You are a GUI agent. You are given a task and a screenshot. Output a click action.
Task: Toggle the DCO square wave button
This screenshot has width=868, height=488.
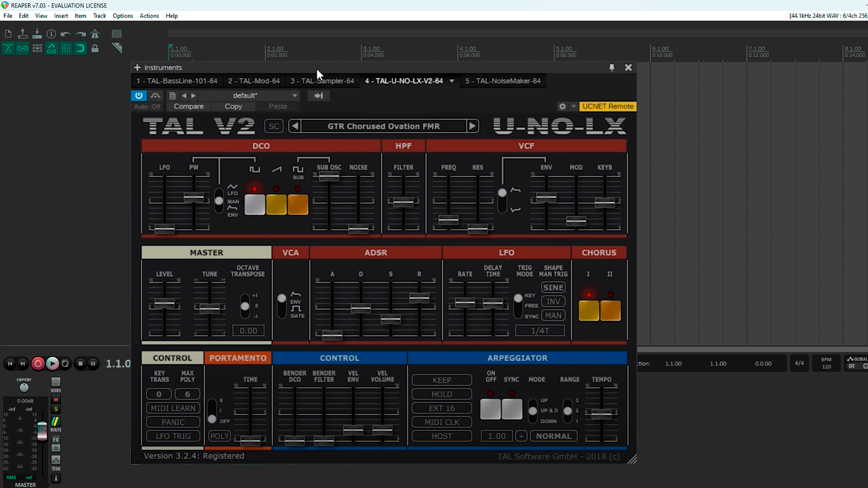coord(255,205)
